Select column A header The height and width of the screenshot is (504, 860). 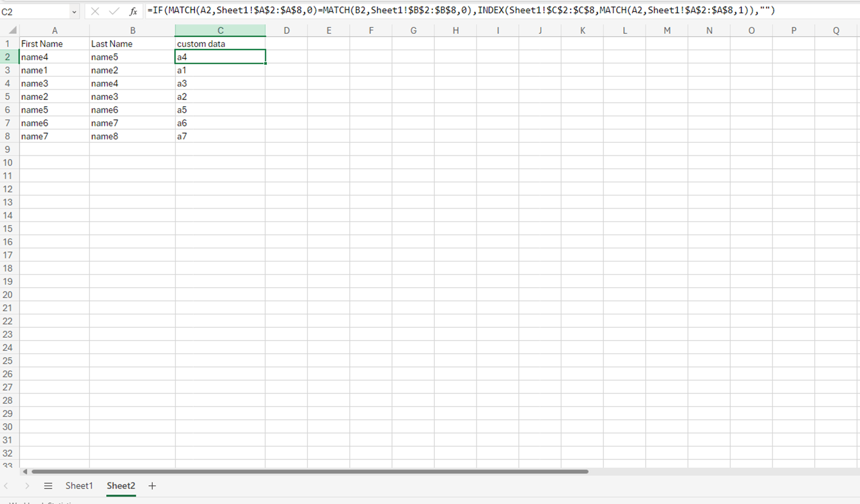tap(54, 31)
